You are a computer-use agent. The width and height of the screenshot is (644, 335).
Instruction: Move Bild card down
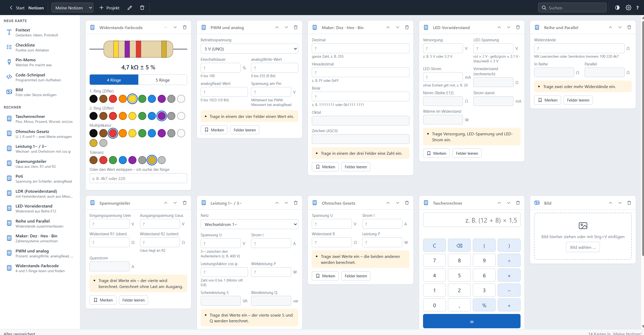coord(620,203)
